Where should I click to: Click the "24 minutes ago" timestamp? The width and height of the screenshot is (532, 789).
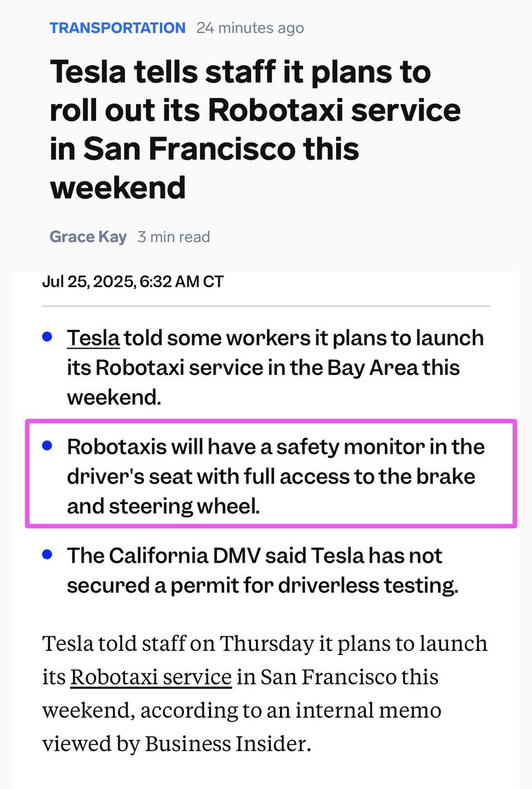tap(250, 28)
